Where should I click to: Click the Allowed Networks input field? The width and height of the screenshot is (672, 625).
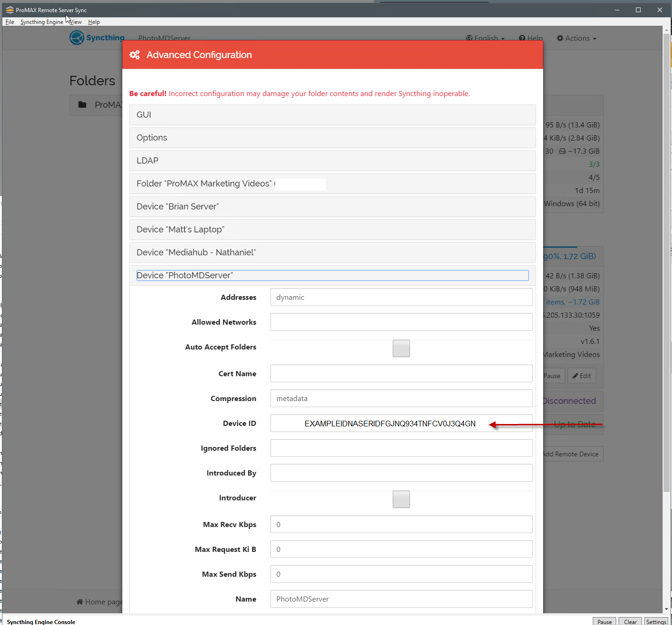click(401, 322)
